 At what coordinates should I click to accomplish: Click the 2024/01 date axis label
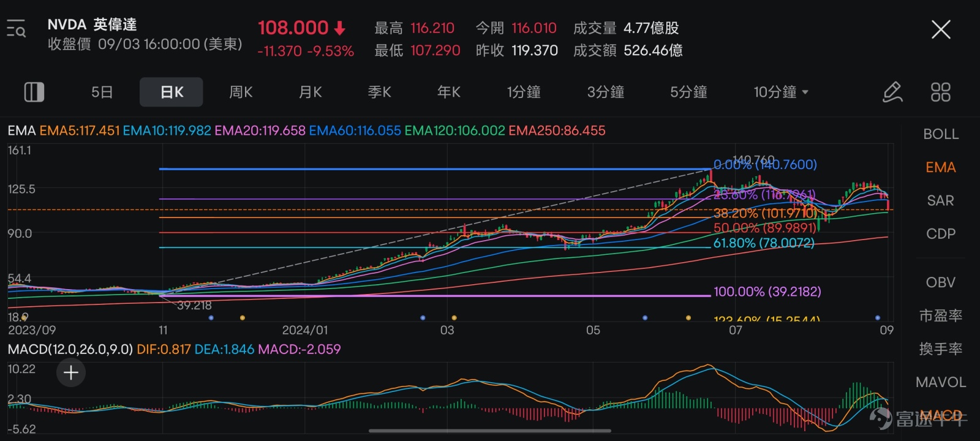coord(305,330)
